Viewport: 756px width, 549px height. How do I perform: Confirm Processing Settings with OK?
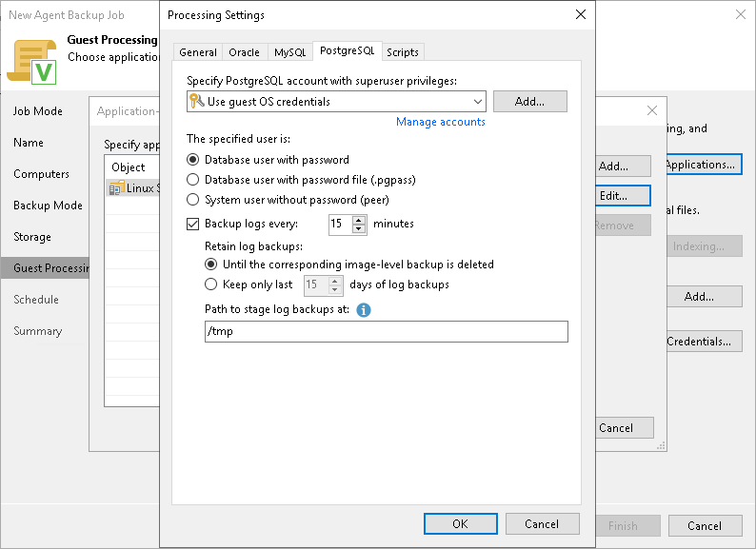click(x=461, y=524)
